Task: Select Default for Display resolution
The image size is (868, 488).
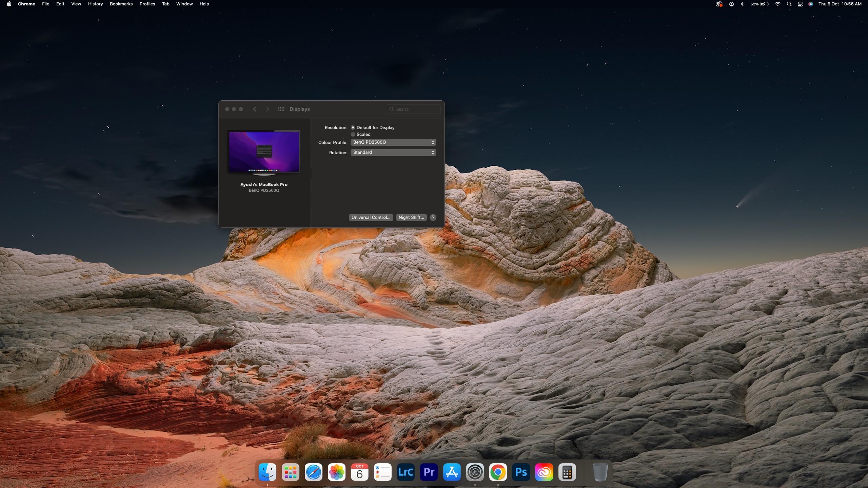Action: click(353, 128)
